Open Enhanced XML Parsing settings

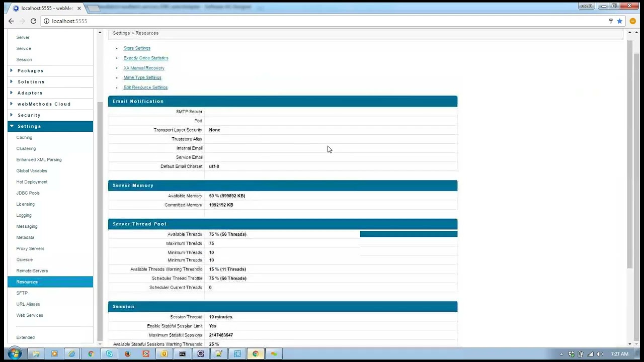pyautogui.click(x=39, y=159)
